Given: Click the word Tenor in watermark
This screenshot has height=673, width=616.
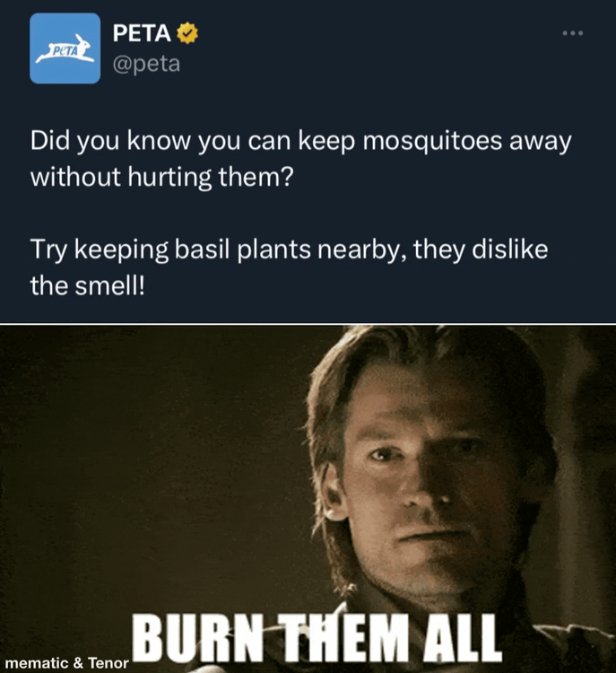Looking at the screenshot, I should 108,663.
